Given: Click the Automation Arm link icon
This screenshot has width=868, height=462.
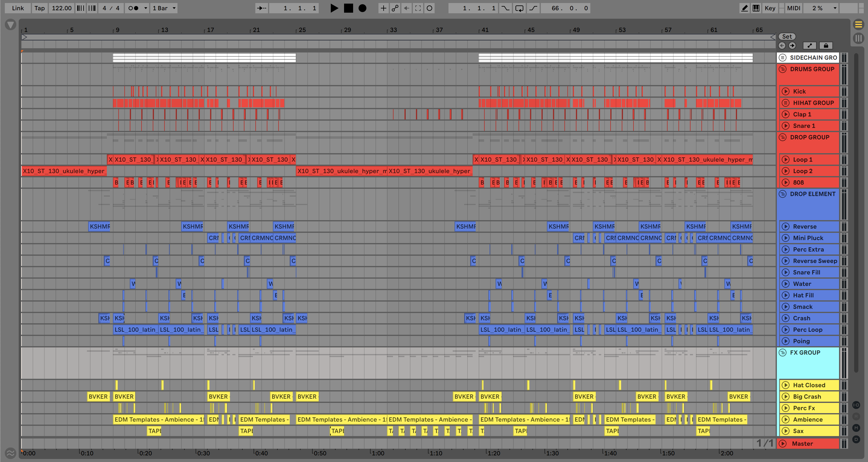Looking at the screenshot, I should tap(395, 8).
